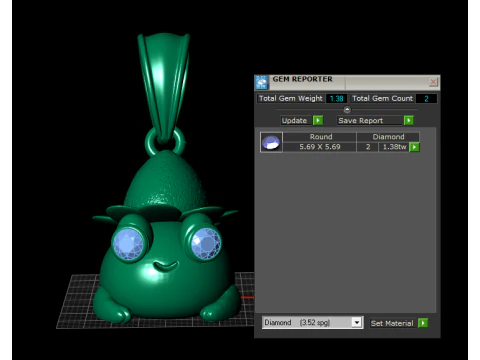Click the Save Report button
480x360 pixels.
click(370, 120)
